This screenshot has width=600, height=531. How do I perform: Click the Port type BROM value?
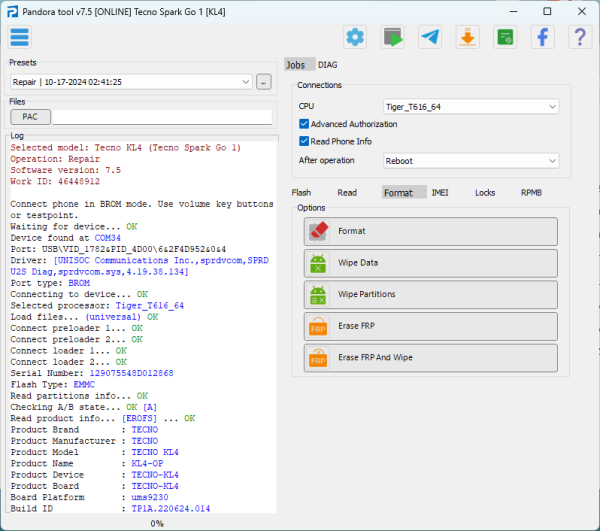(x=79, y=283)
